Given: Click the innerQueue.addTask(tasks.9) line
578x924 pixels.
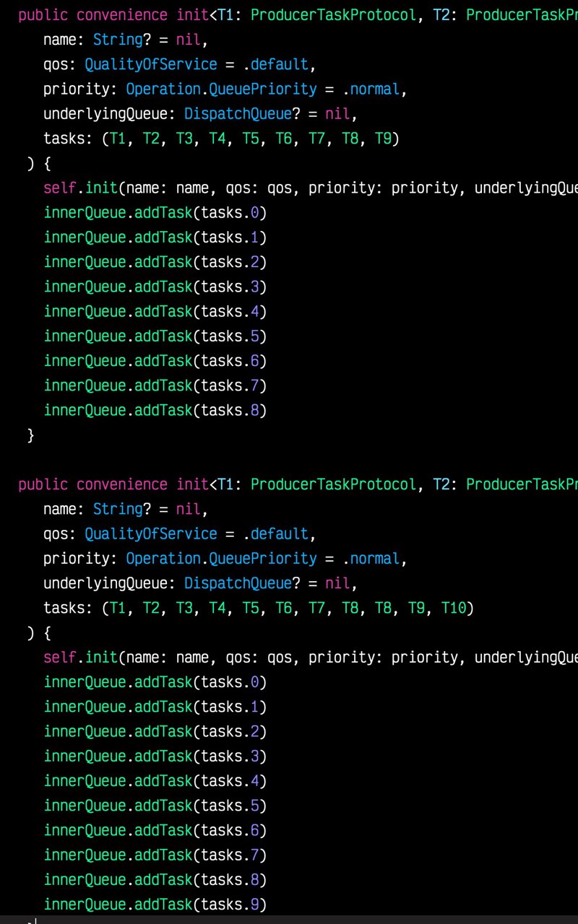Looking at the screenshot, I should click(x=155, y=904).
